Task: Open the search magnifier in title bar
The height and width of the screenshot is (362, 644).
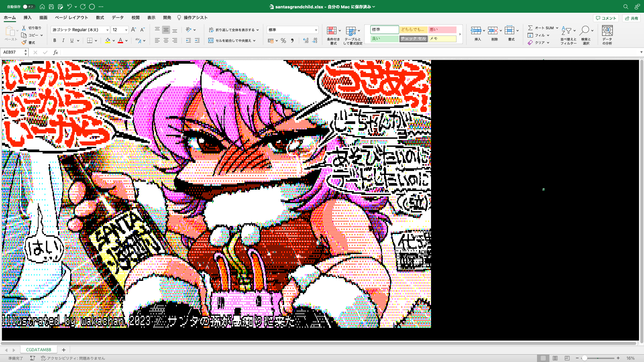Action: click(x=626, y=6)
